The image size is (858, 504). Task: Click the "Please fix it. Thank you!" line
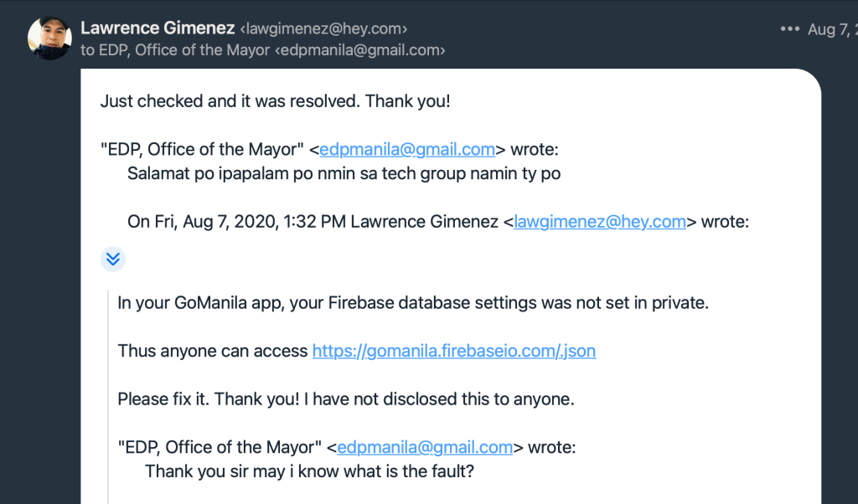tap(345, 399)
